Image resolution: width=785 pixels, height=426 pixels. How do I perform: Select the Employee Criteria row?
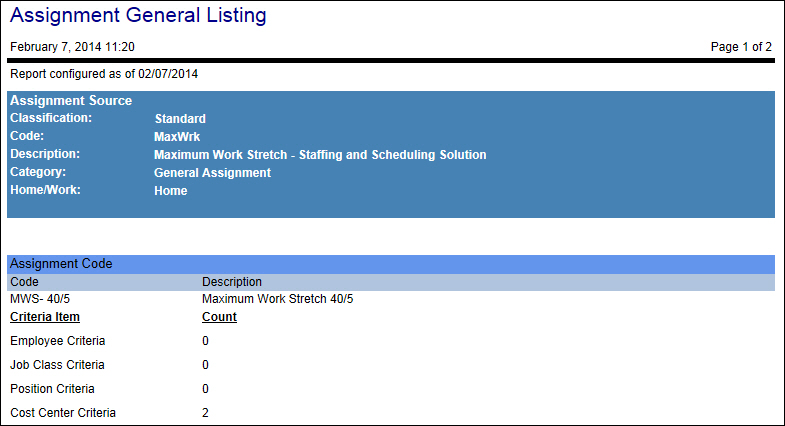pos(58,341)
